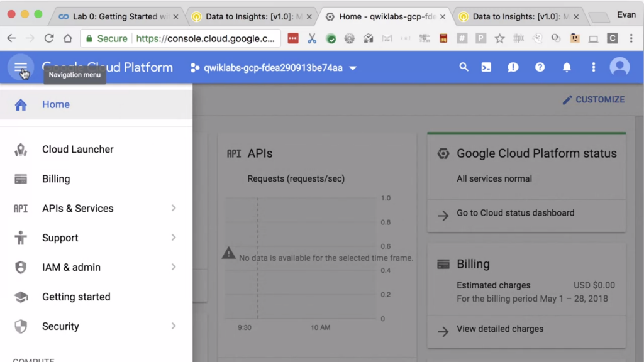644x362 pixels.
Task: Click the browser home icon
Action: click(68, 38)
